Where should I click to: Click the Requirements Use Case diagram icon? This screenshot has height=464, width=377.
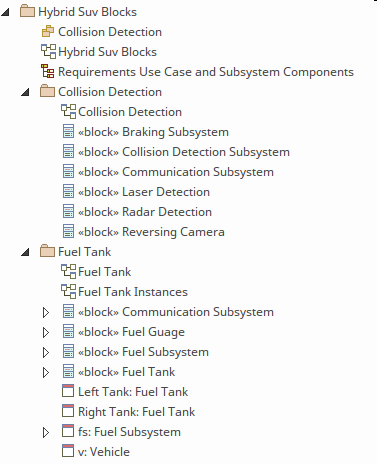(48, 71)
